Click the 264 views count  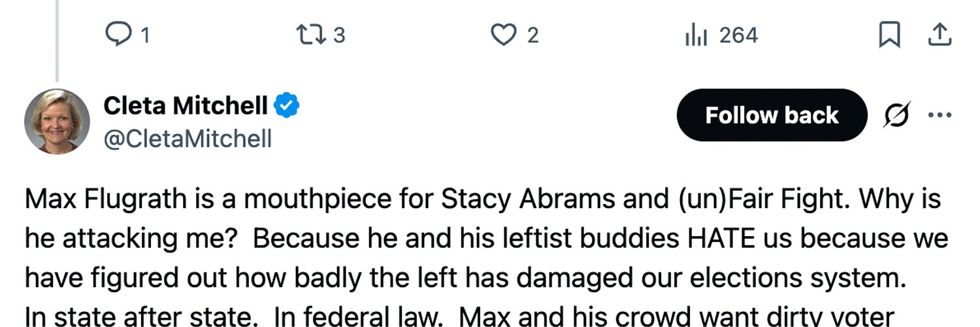tap(738, 35)
